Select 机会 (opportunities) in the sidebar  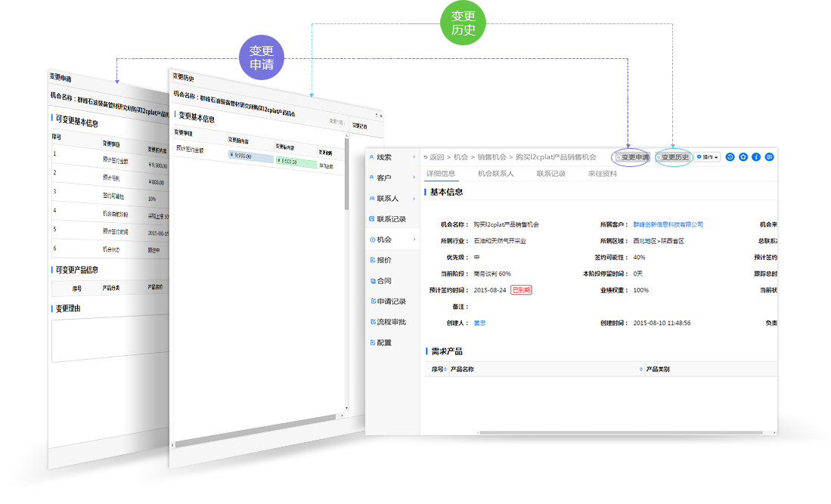click(x=384, y=240)
